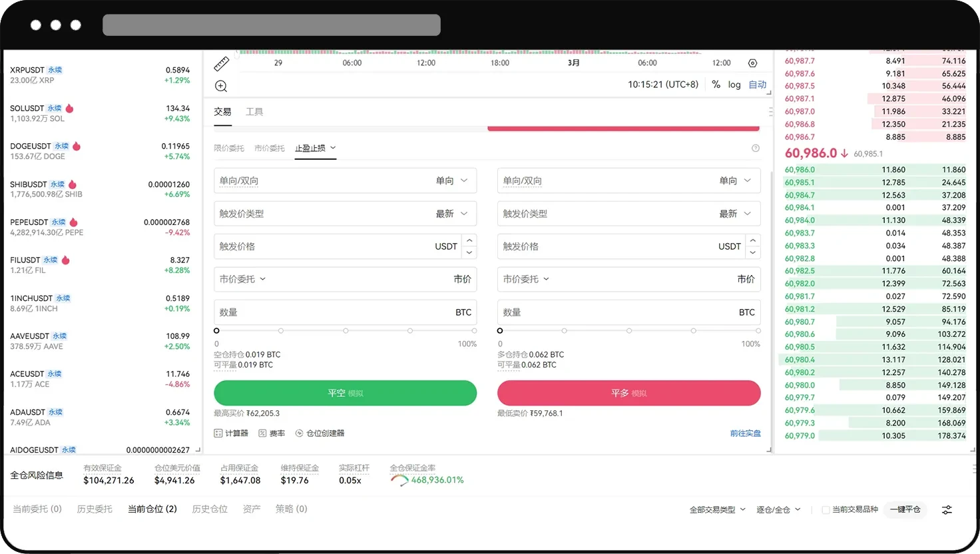This screenshot has height=554, width=980.
Task: Click the red 平多 button
Action: 628,393
